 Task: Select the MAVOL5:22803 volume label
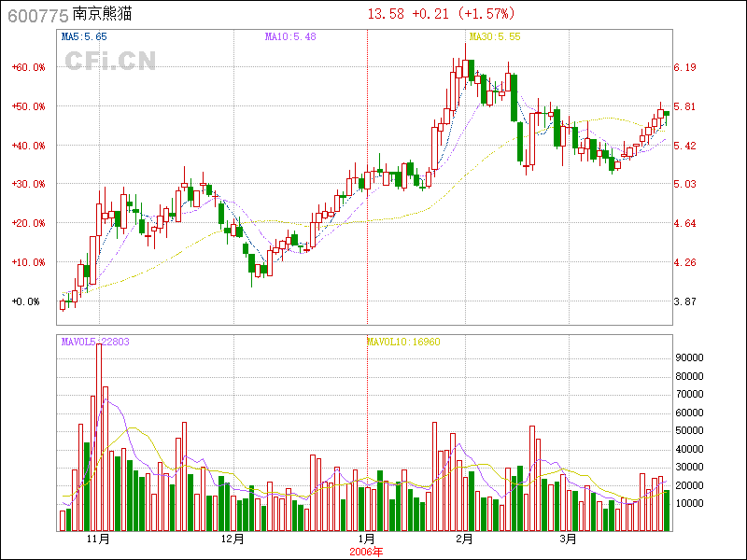95,342
